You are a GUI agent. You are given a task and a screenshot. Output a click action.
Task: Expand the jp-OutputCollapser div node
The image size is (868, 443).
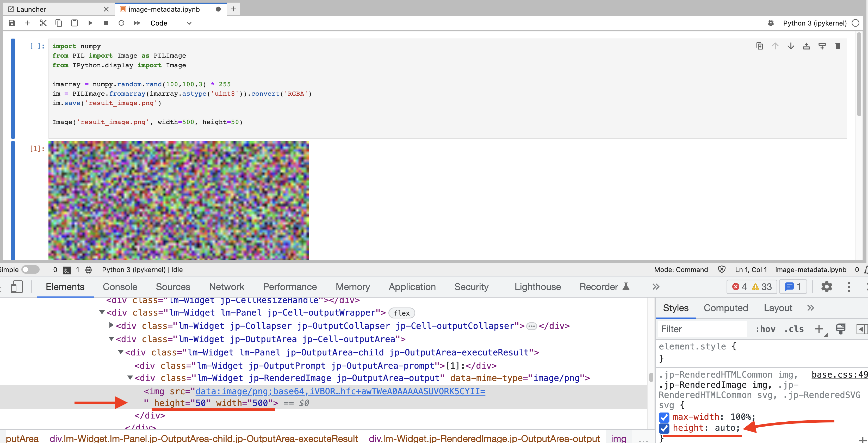(111, 326)
